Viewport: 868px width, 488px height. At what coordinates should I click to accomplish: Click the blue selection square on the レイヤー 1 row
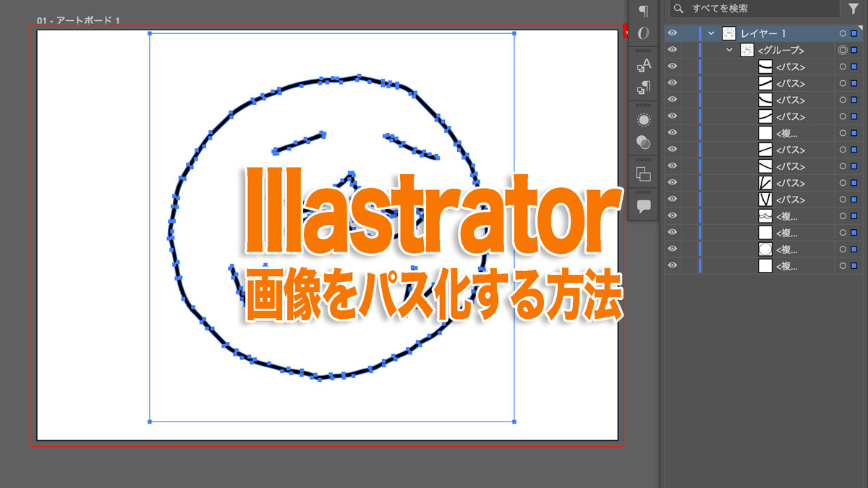[x=854, y=33]
